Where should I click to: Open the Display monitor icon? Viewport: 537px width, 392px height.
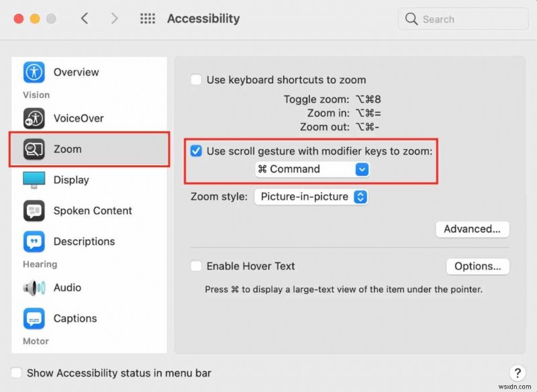(34, 180)
